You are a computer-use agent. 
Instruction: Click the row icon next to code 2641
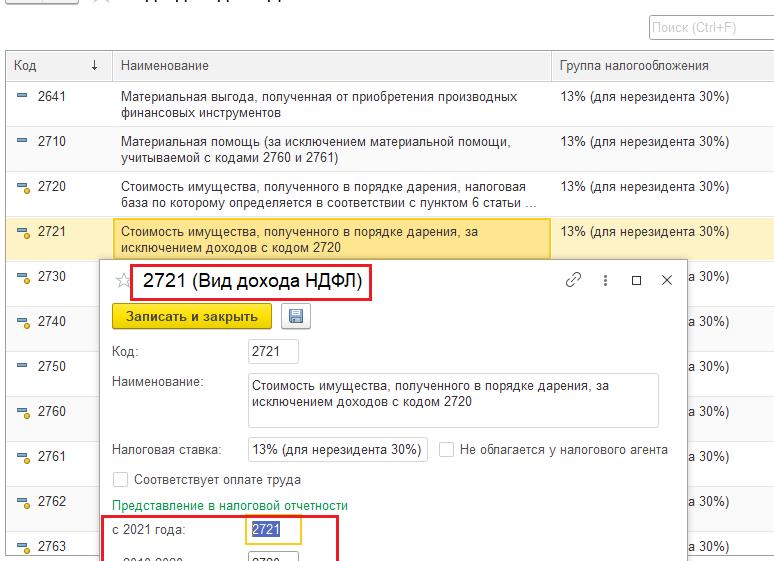click(x=22, y=95)
